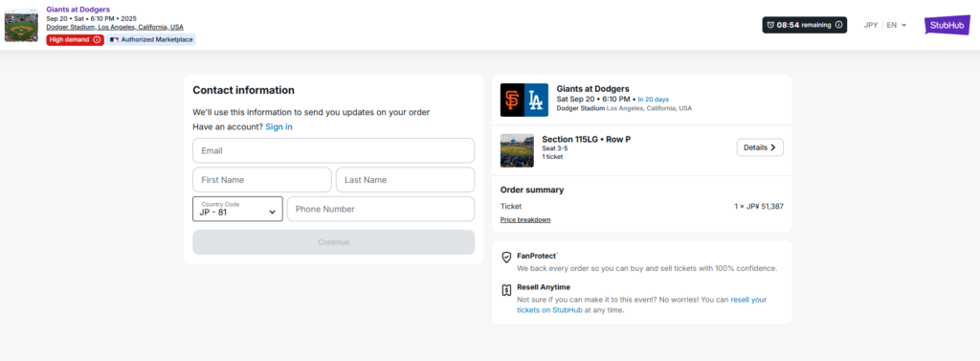Click the Giants and Dodgers team logos
The image size is (980, 361).
(523, 101)
